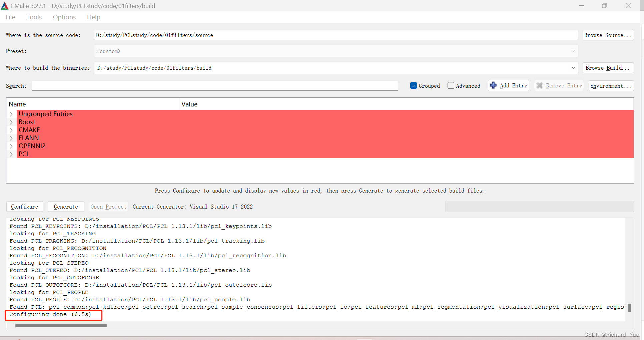This screenshot has width=644, height=340.
Task: Minimize the CMake window
Action: (x=581, y=6)
